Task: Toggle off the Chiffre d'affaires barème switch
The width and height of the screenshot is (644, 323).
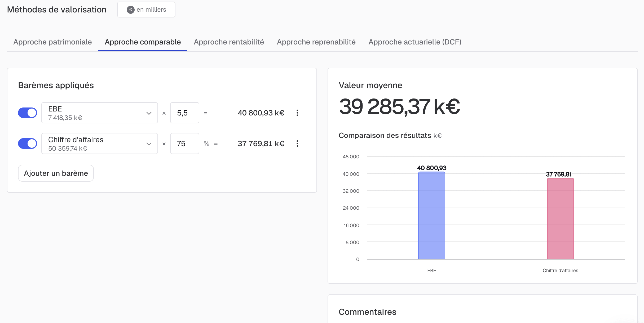Action: pyautogui.click(x=28, y=143)
